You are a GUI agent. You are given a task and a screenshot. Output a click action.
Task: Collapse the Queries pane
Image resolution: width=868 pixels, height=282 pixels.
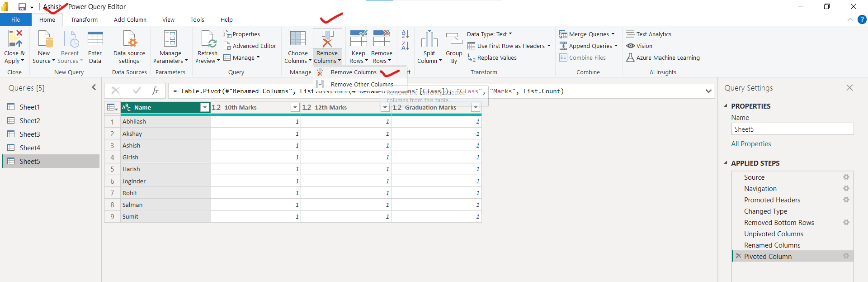coord(94,87)
